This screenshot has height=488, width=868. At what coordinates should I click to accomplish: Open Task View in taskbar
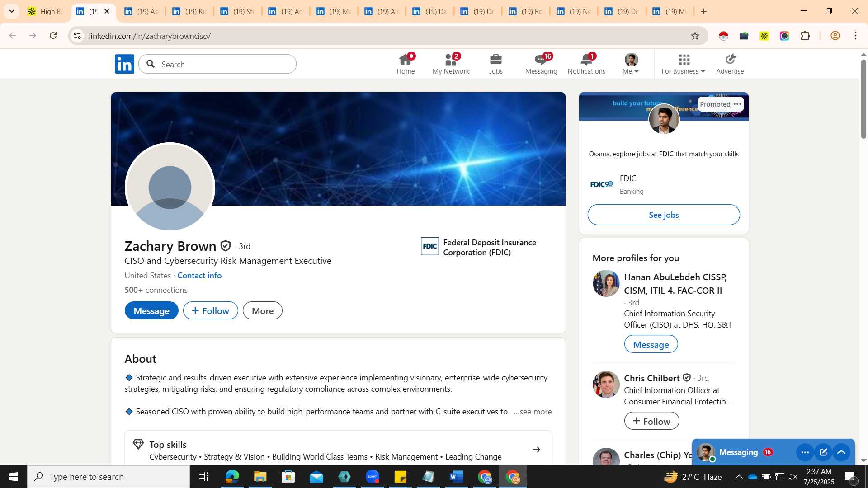click(x=203, y=477)
